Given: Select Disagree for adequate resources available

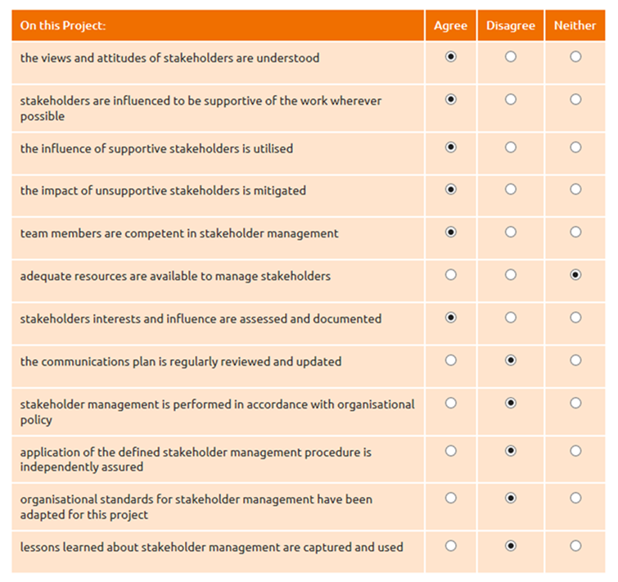Looking at the screenshot, I should tap(510, 275).
